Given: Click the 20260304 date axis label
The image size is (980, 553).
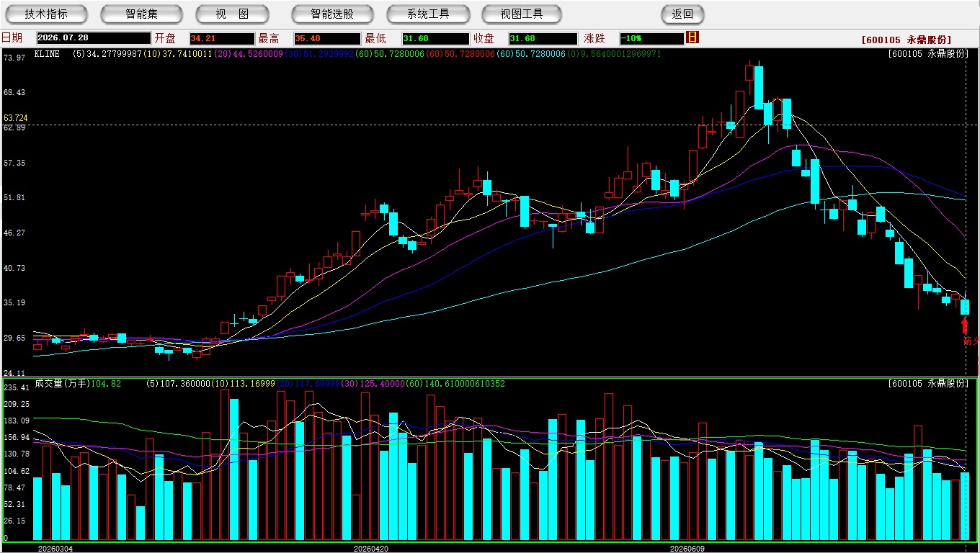Looking at the screenshot, I should point(55,548).
